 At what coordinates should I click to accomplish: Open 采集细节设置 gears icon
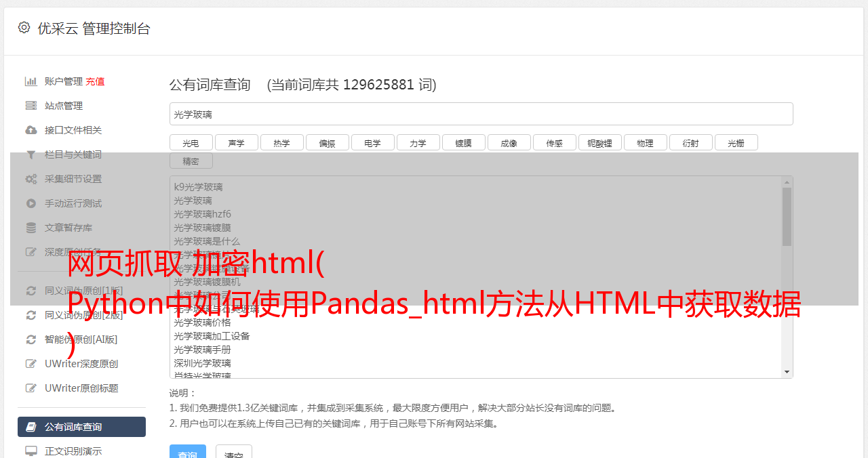pyautogui.click(x=31, y=179)
